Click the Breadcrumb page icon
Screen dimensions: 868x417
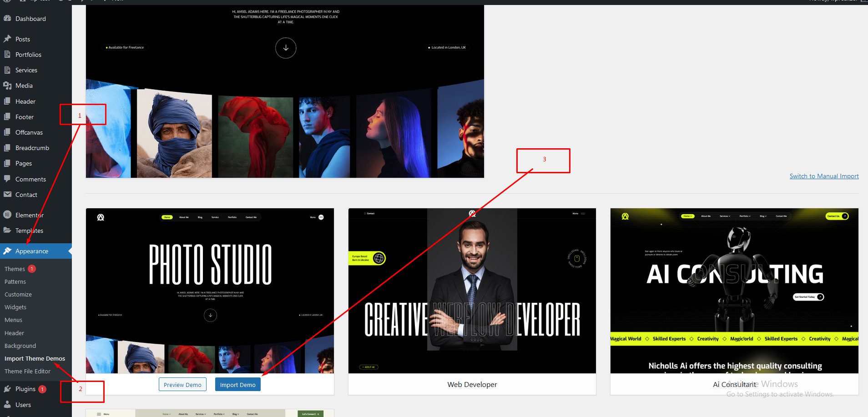click(x=7, y=148)
